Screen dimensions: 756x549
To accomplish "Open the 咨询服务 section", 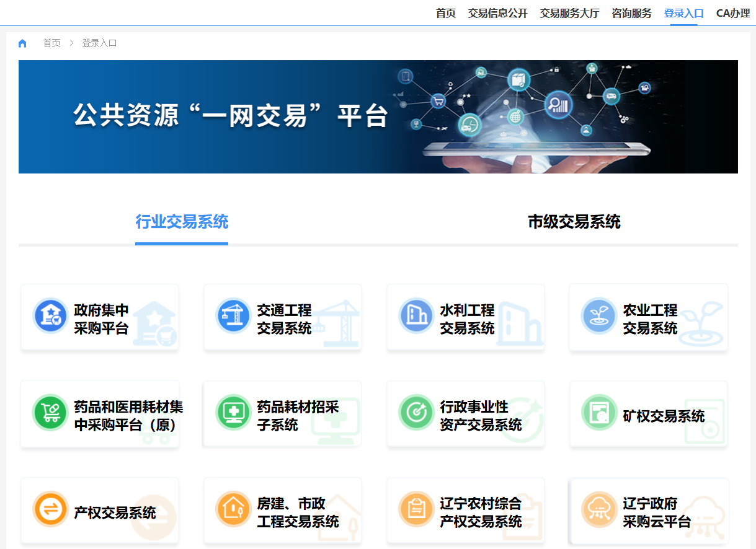I will pos(631,12).
